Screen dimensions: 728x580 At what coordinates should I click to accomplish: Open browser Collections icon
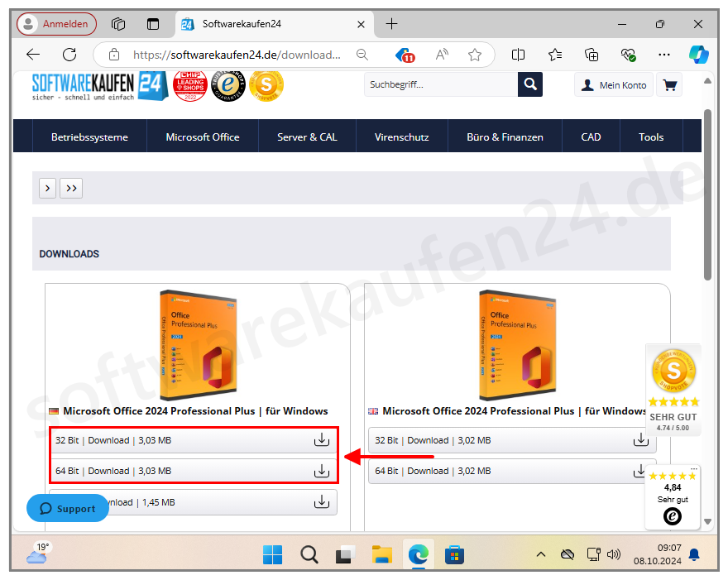coord(591,55)
